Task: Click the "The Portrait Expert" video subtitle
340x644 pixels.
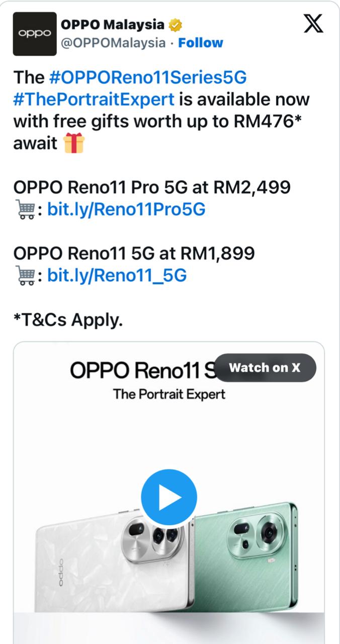Action: [x=169, y=394]
